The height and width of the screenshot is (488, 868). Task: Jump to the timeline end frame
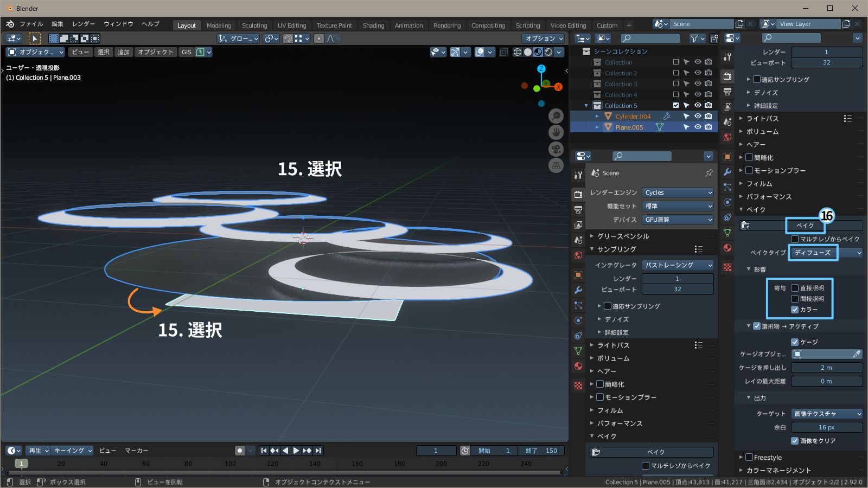point(318,451)
